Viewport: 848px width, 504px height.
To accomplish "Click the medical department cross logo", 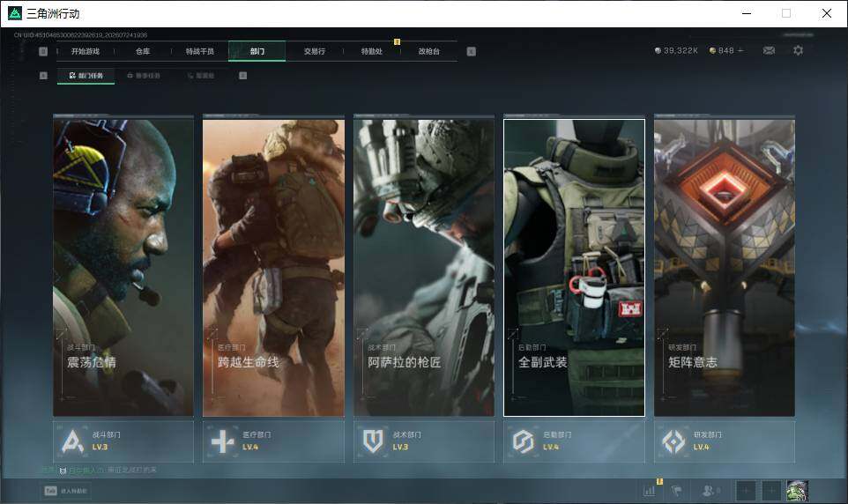I will [222, 441].
